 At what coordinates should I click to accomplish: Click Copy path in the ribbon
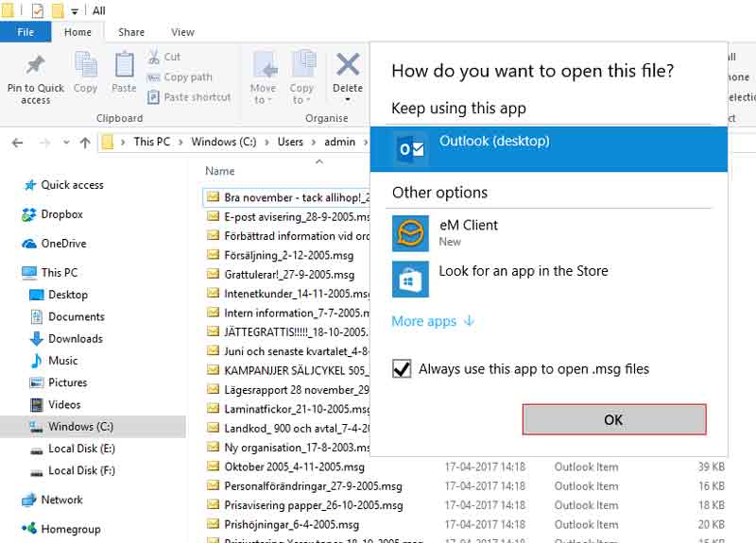[180, 77]
